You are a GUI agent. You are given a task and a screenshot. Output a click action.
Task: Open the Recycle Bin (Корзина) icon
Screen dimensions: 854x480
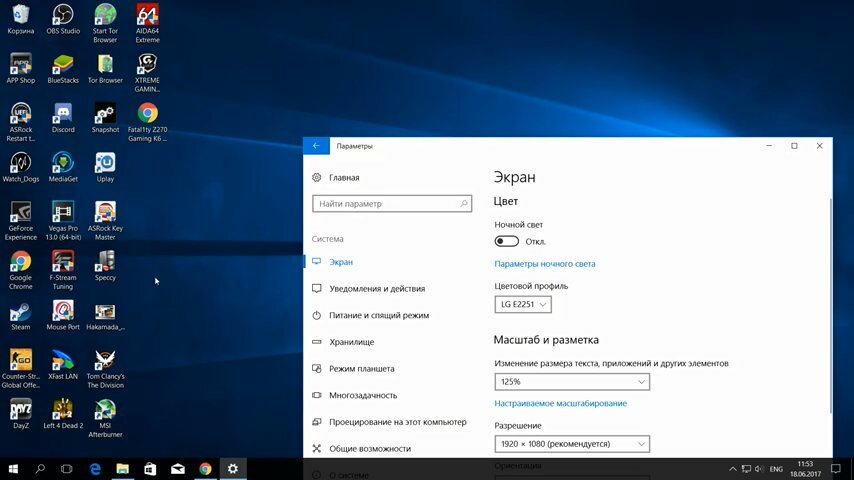pyautogui.click(x=21, y=19)
